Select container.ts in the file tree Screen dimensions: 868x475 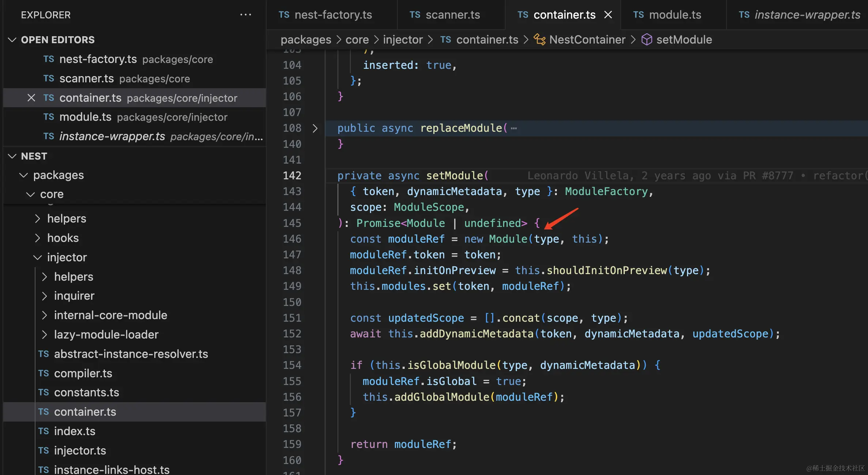135,412
